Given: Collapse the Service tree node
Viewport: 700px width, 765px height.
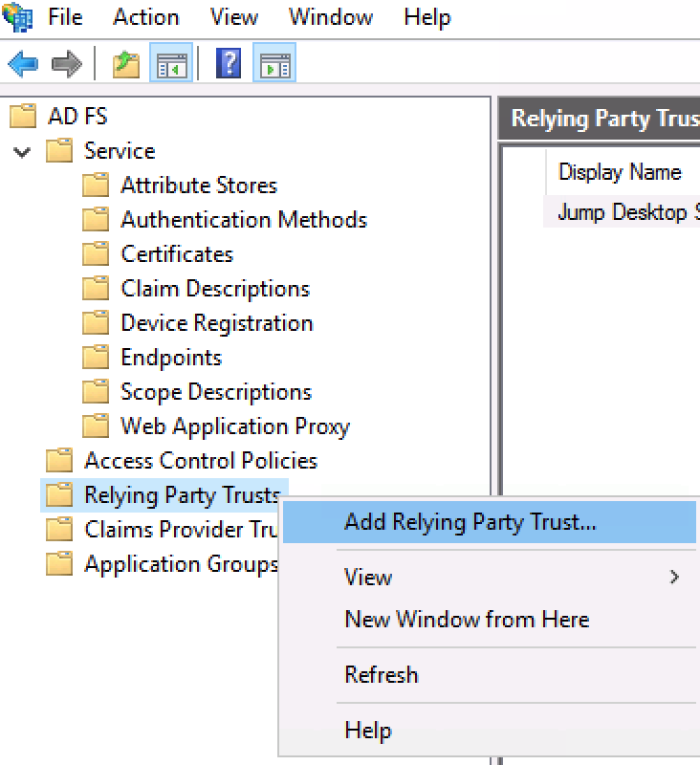Looking at the screenshot, I should [x=22, y=152].
